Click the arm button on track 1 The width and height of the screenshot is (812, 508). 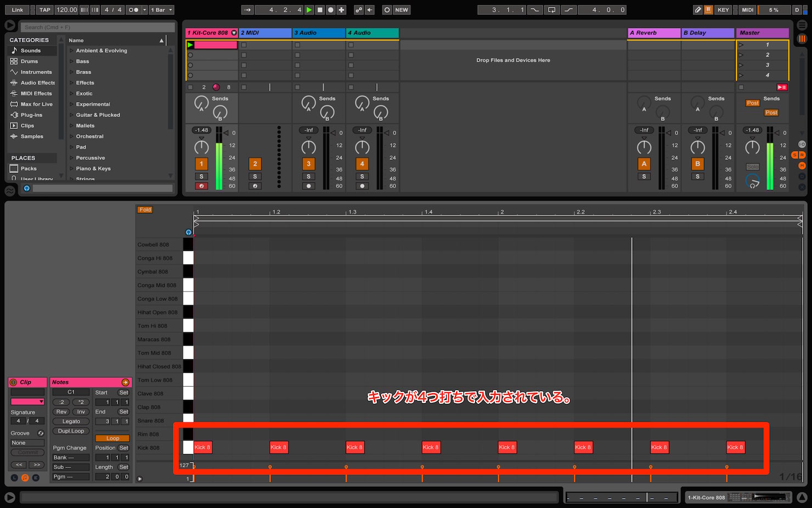(201, 186)
